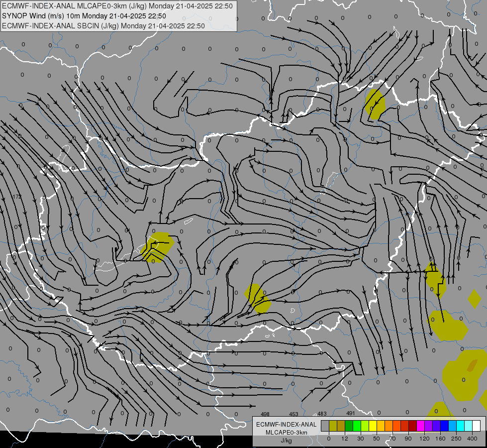
Task: Select the sky blue legend swatch
Action: [453, 426]
